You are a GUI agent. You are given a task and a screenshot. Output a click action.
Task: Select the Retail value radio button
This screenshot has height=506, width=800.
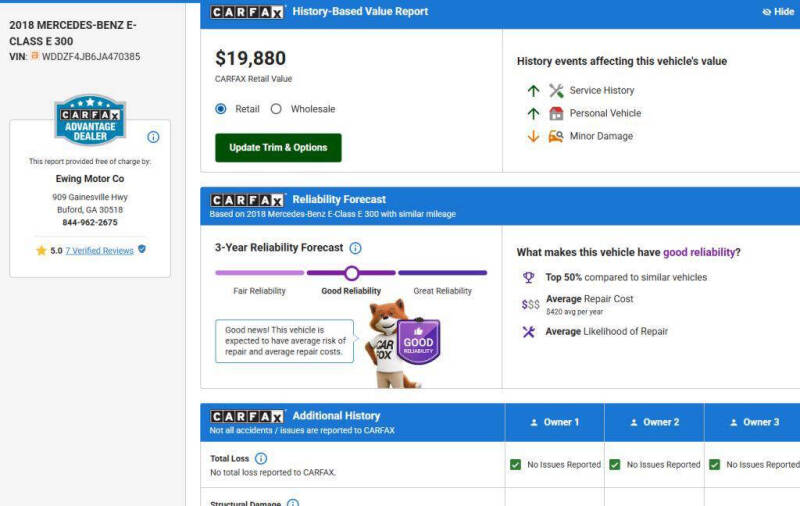point(220,109)
